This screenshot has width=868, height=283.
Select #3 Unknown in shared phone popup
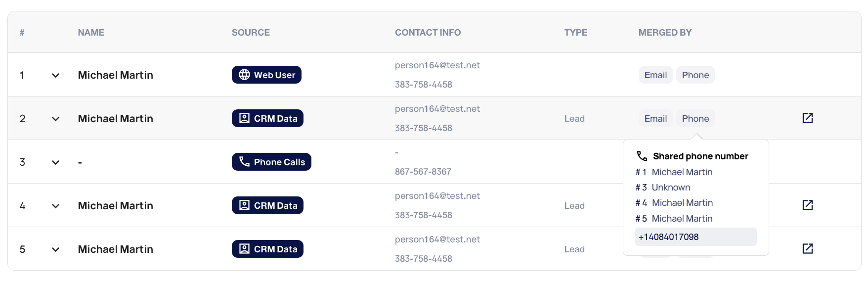coord(670,188)
